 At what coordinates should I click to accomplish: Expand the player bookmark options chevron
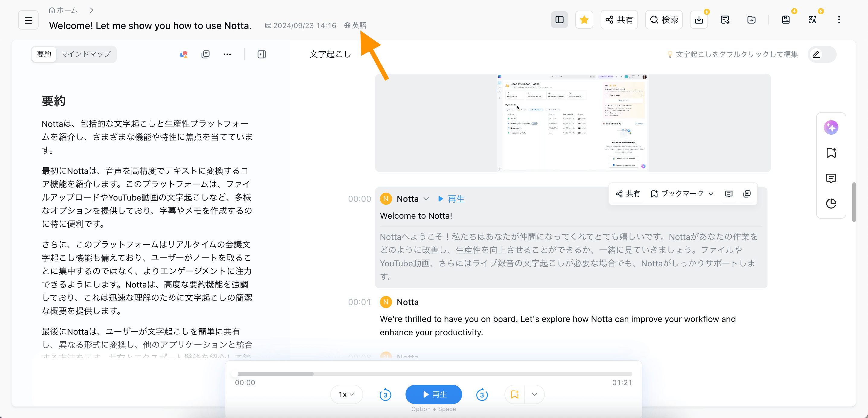[x=535, y=394]
